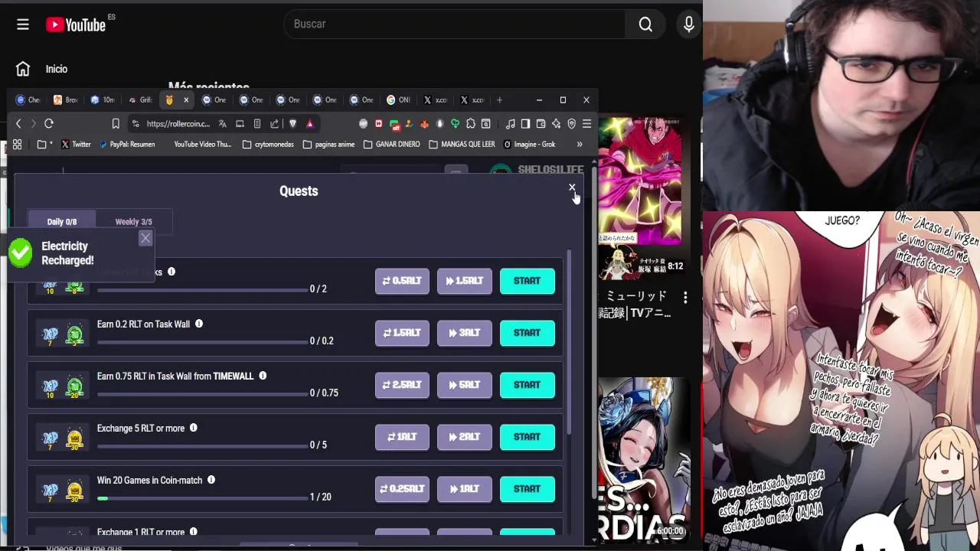The width and height of the screenshot is (980, 551).
Task: Click the YouTube search magnifier button
Action: coord(645,24)
